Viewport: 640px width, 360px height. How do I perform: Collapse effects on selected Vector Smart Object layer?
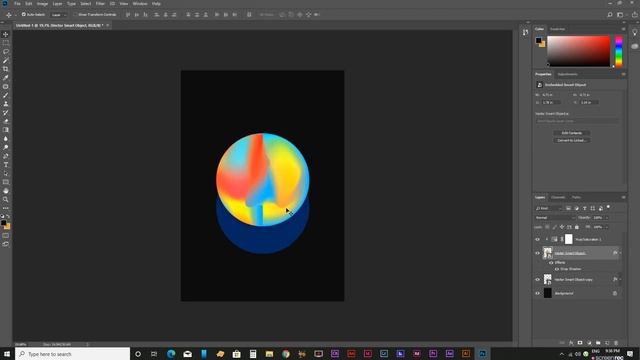pyautogui.click(x=620, y=253)
